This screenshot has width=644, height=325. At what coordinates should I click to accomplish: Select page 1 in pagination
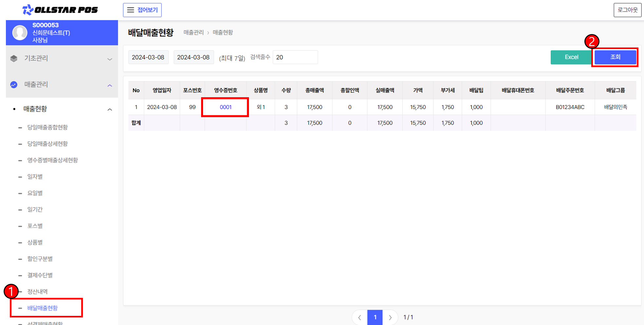coord(375,317)
